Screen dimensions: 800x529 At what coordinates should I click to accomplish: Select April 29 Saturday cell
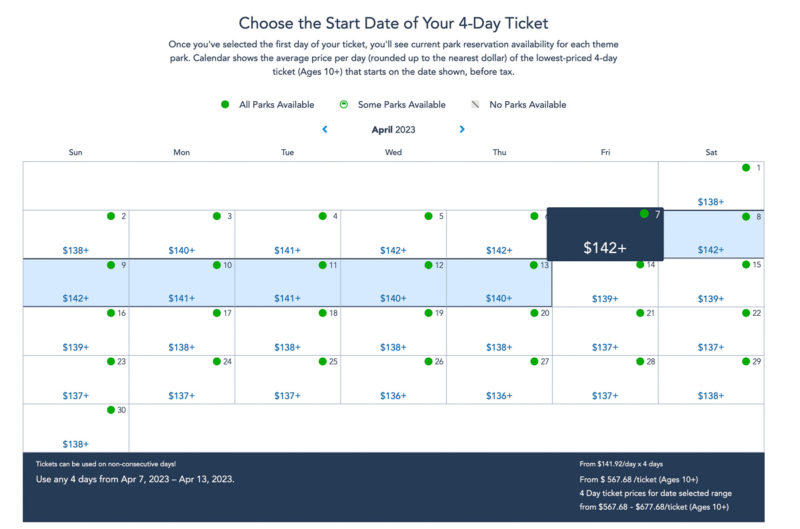(x=711, y=380)
